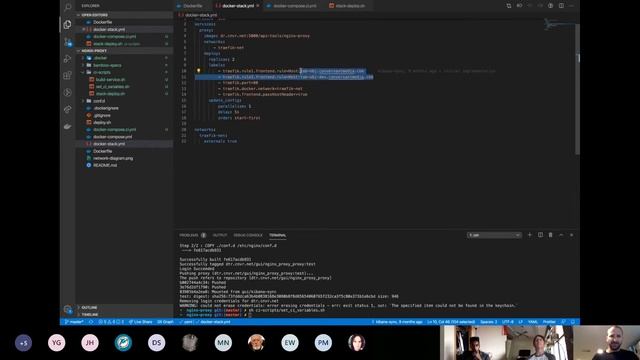Image resolution: width=640 pixels, height=360 pixels.
Task: Click the sixth round activity bar icon
Action: 68,93
